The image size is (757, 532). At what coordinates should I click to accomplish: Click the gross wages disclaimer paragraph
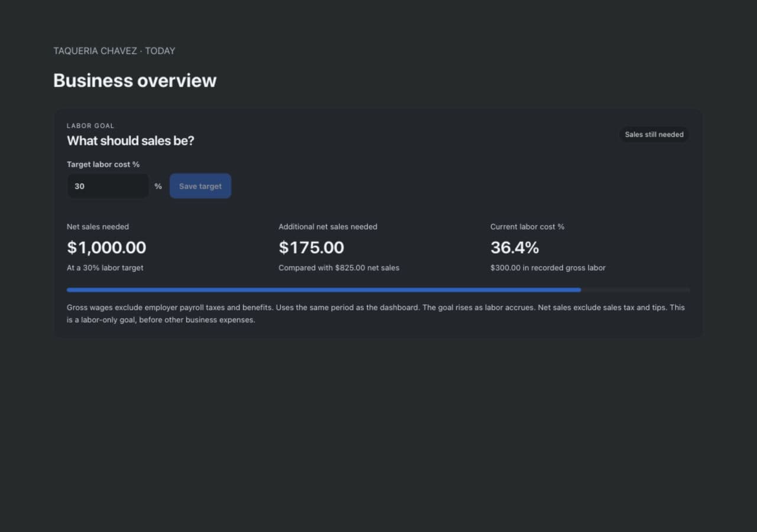point(376,314)
